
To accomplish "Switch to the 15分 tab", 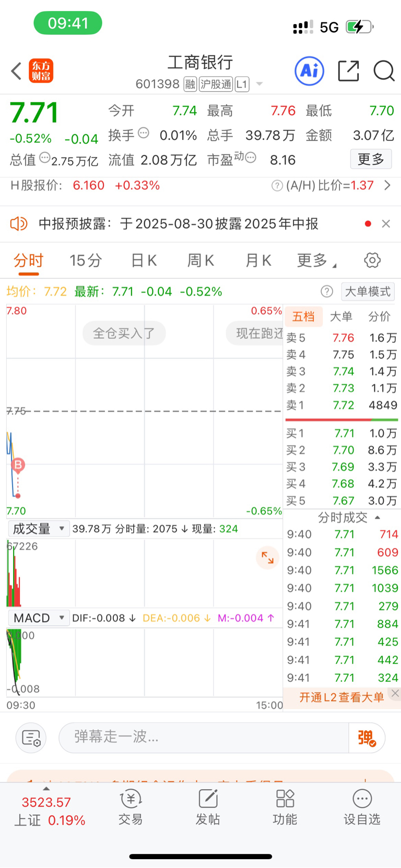I will [86, 260].
